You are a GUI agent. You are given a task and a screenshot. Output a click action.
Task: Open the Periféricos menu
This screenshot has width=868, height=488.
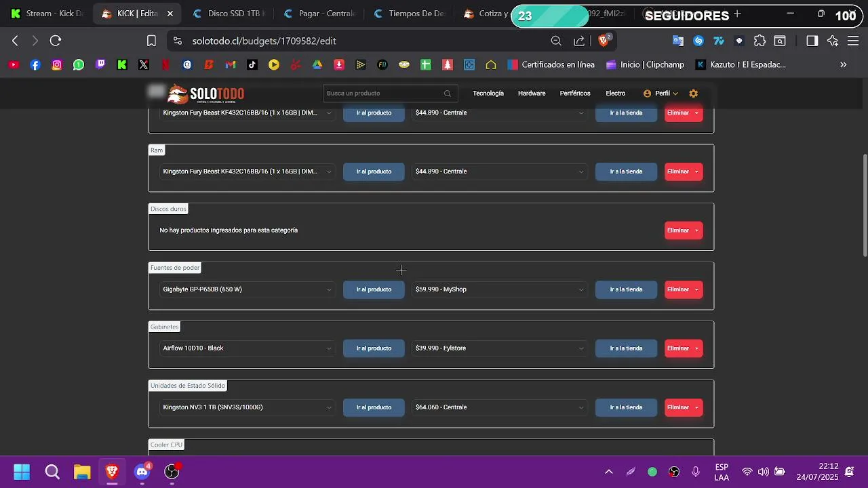point(575,94)
